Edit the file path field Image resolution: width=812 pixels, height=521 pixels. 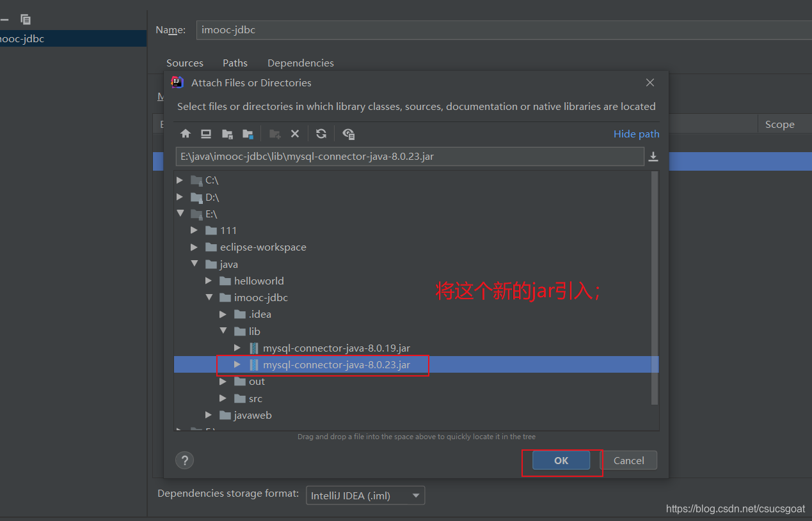(410, 157)
